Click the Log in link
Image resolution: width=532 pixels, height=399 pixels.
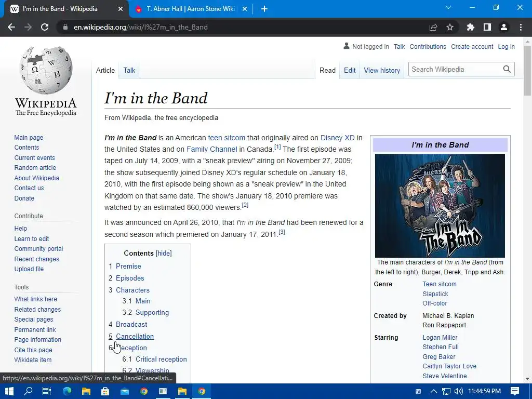506,46
